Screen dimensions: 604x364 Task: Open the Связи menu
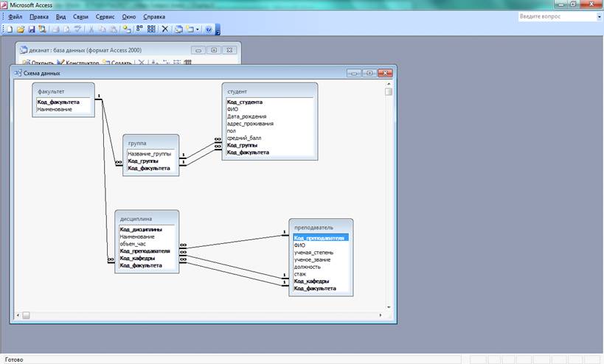point(80,16)
